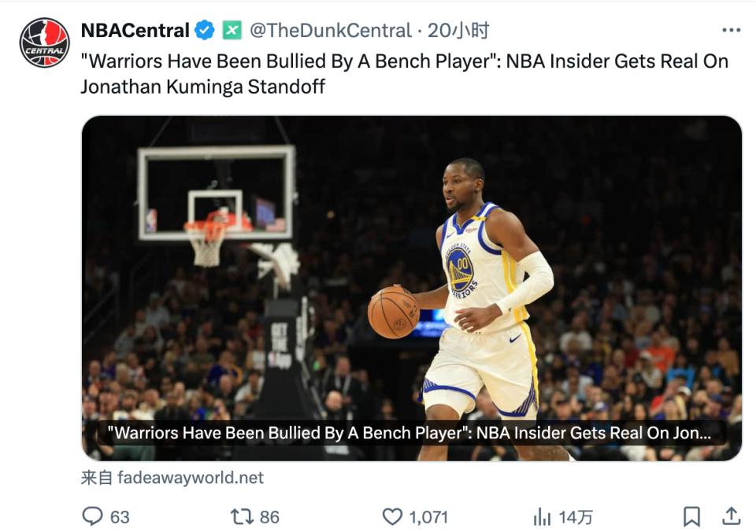
Task: Click the 86 reposts count
Action: (269, 517)
